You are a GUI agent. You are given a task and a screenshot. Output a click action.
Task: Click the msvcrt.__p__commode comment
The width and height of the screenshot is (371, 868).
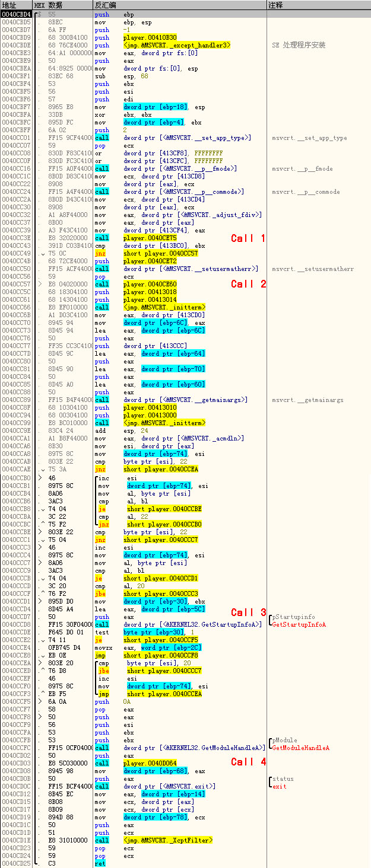coord(306,192)
